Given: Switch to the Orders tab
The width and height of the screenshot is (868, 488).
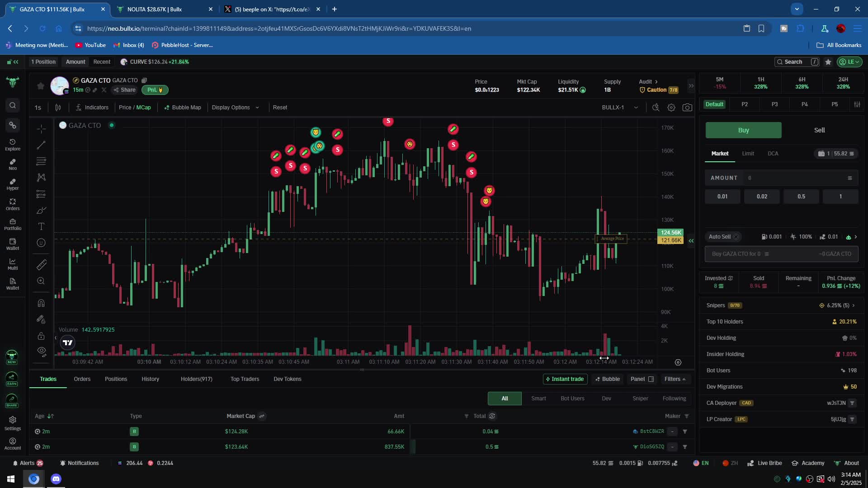Looking at the screenshot, I should [82, 379].
